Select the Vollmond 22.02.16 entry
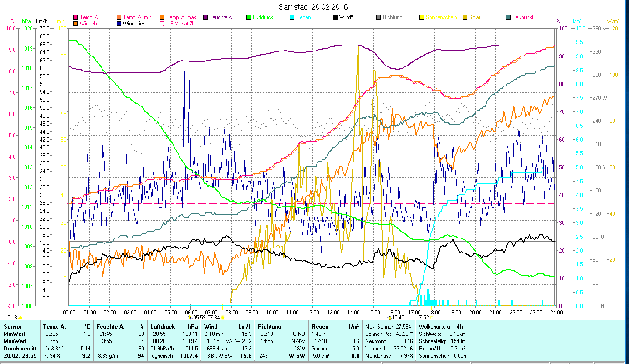The height and width of the screenshot is (364, 629). coord(389,348)
